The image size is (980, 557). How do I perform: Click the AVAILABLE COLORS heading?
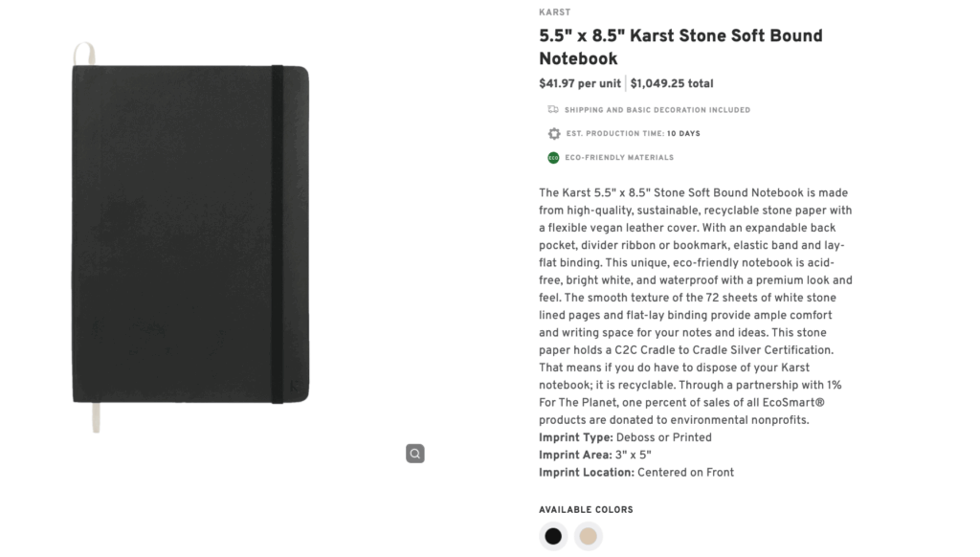(585, 509)
